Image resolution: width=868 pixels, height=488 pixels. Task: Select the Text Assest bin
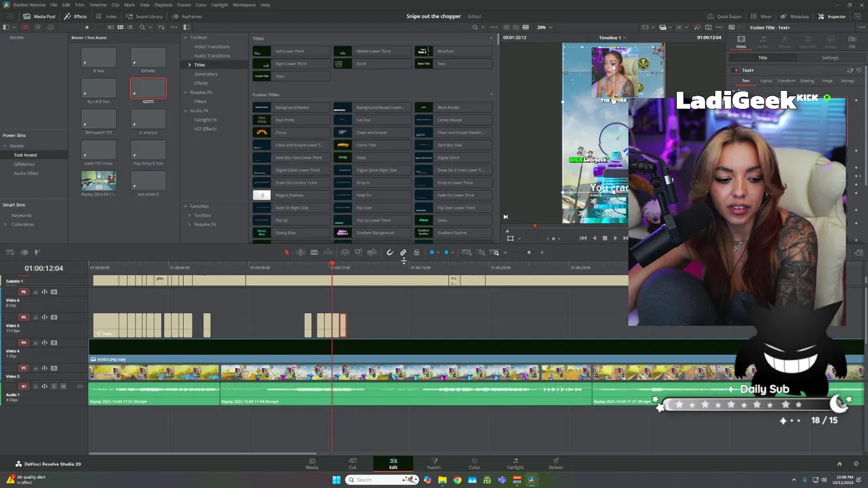click(x=25, y=155)
